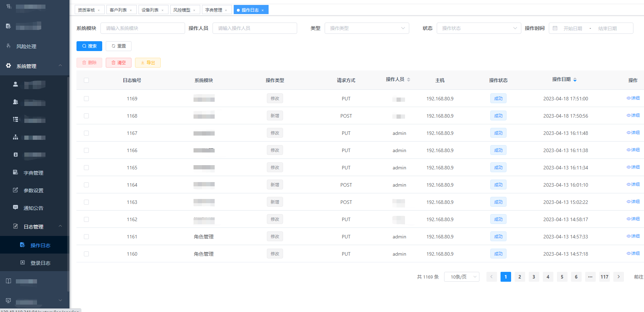Check the row for log 1160

pyautogui.click(x=86, y=254)
